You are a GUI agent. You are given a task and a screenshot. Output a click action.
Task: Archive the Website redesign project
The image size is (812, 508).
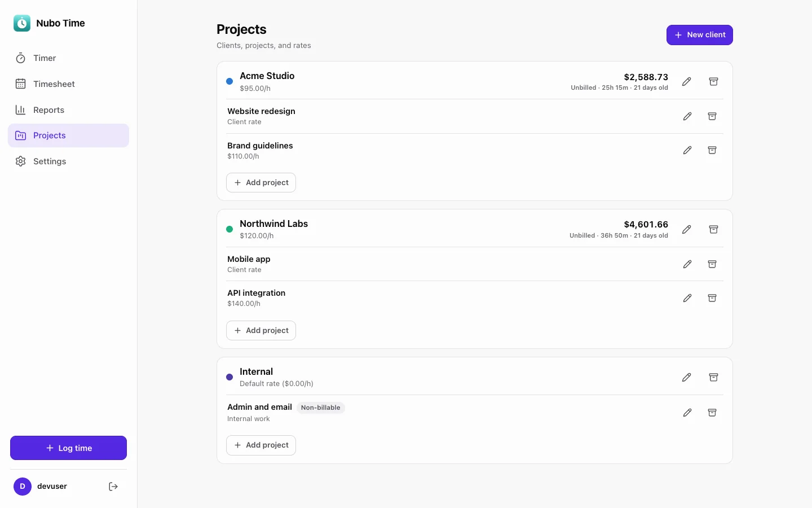coord(712,116)
